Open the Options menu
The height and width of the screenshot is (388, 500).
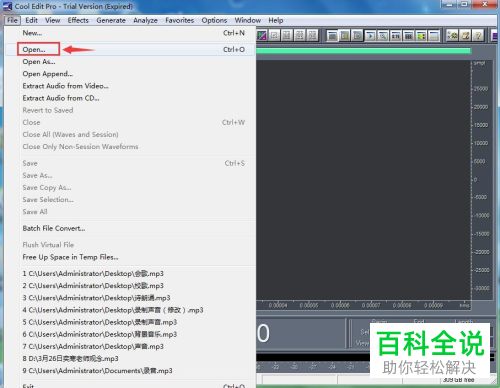tap(214, 20)
